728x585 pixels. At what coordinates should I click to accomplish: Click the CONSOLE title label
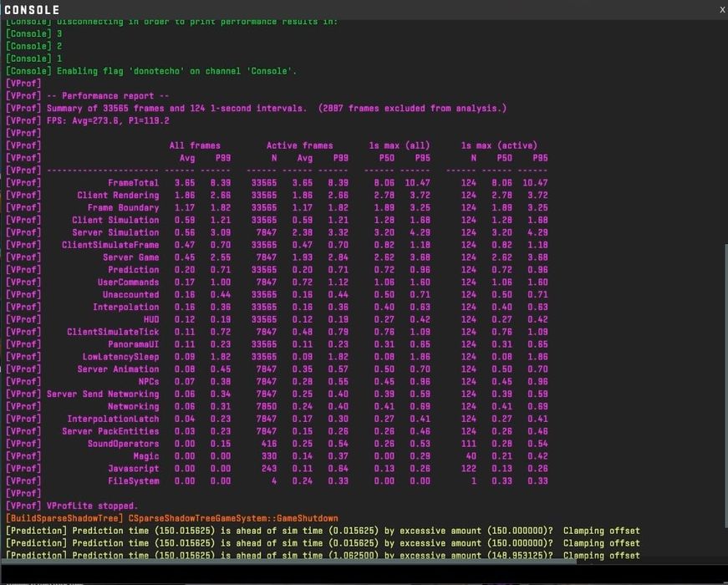(x=32, y=10)
